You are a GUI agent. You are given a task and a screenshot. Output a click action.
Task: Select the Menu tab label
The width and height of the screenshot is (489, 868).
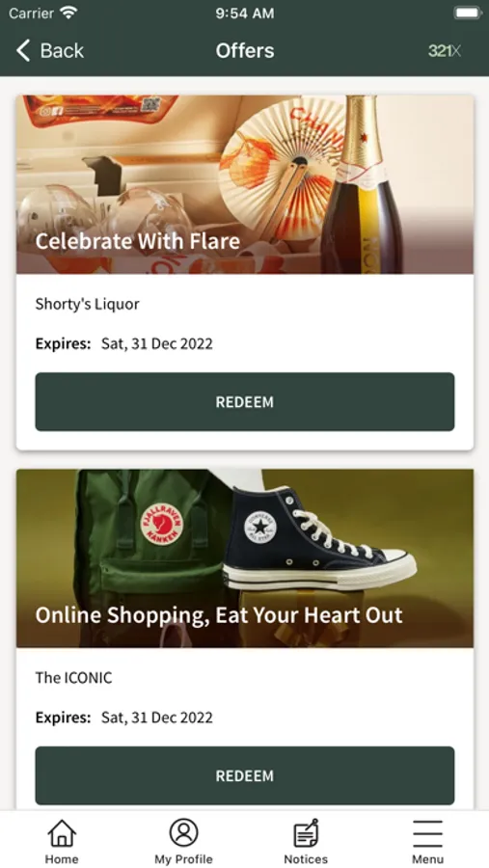pyautogui.click(x=427, y=859)
